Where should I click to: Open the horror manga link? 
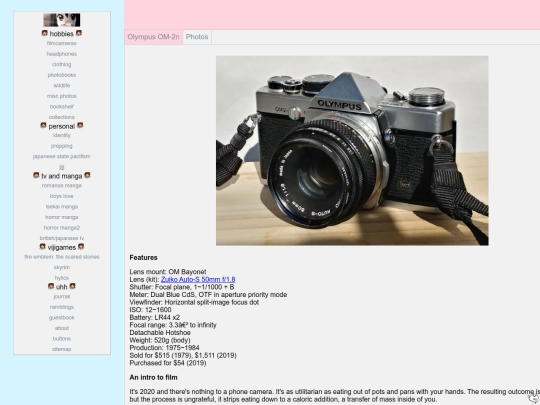click(x=62, y=217)
